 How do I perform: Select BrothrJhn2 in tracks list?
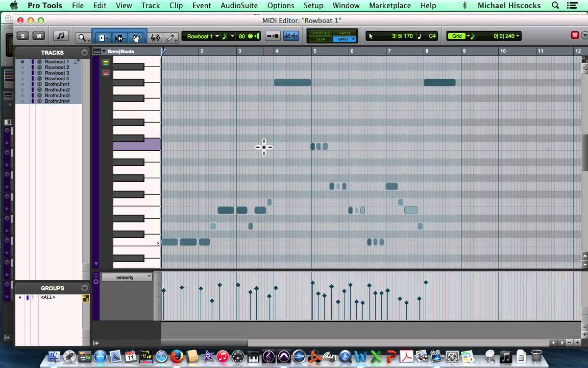[x=57, y=90]
